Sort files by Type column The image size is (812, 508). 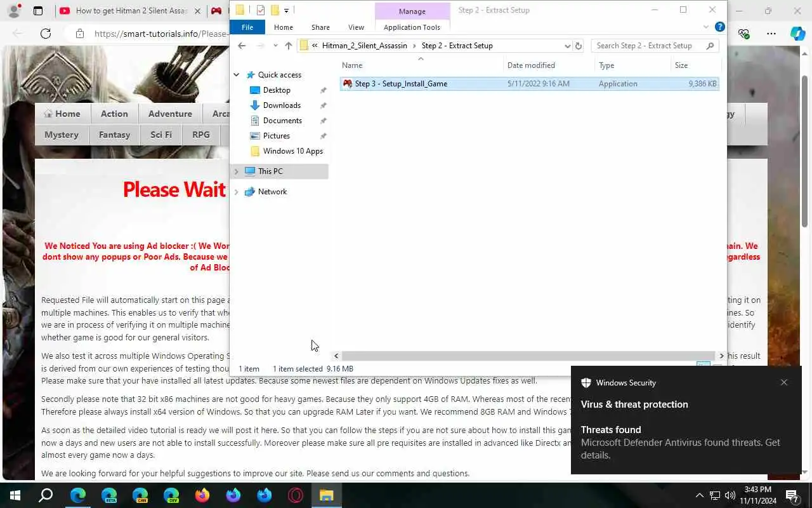632,65
